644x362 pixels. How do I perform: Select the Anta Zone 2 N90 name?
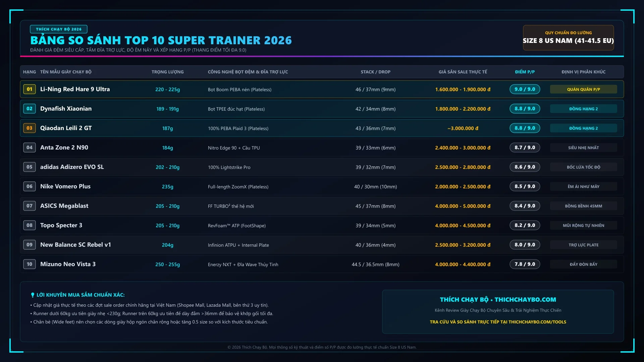click(x=64, y=147)
